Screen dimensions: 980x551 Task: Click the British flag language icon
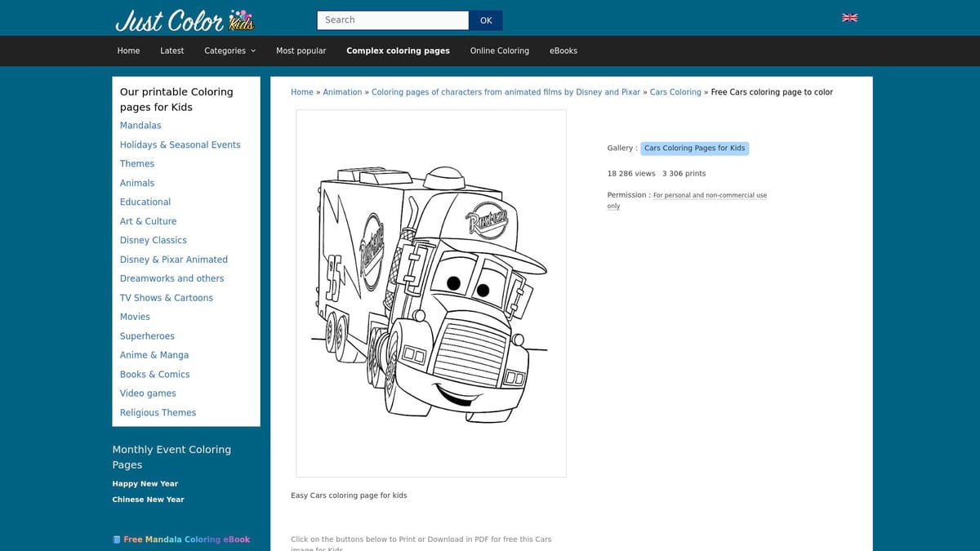[x=849, y=17]
